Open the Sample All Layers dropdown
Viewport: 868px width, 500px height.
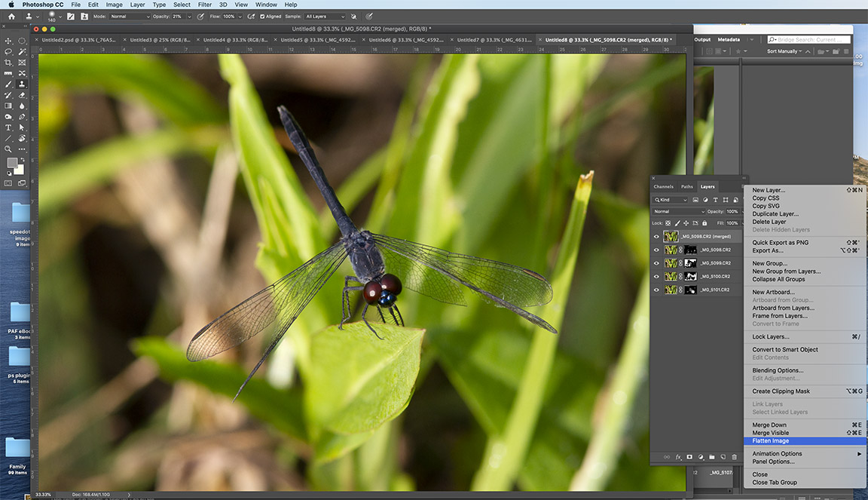click(x=325, y=16)
